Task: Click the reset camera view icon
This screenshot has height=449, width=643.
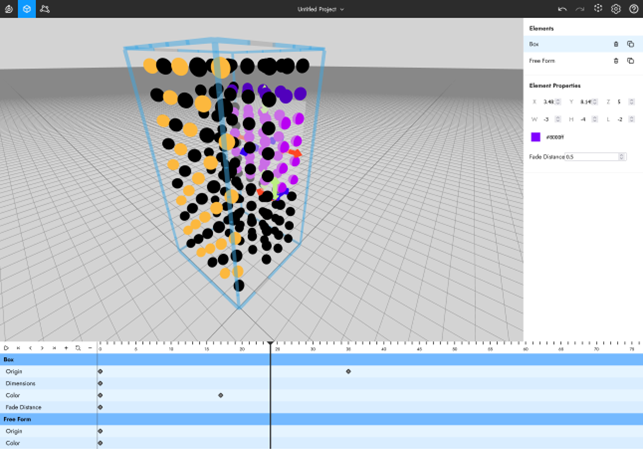Action: tap(598, 9)
